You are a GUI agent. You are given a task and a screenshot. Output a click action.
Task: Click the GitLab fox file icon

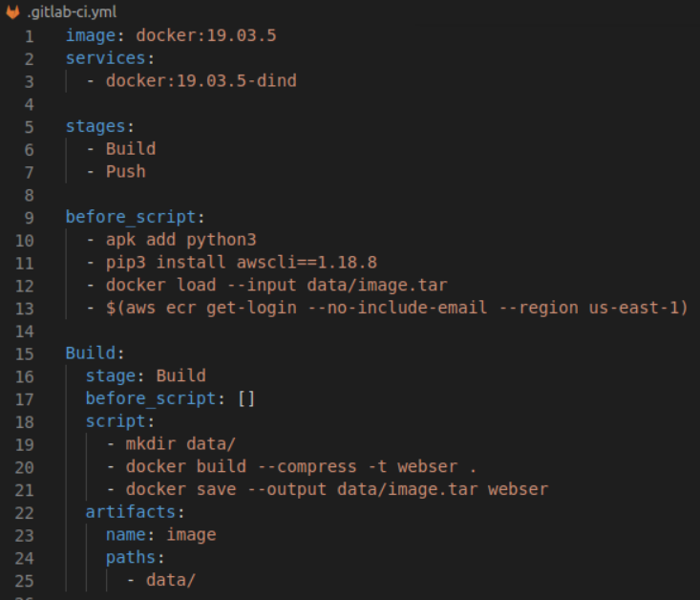click(12, 11)
